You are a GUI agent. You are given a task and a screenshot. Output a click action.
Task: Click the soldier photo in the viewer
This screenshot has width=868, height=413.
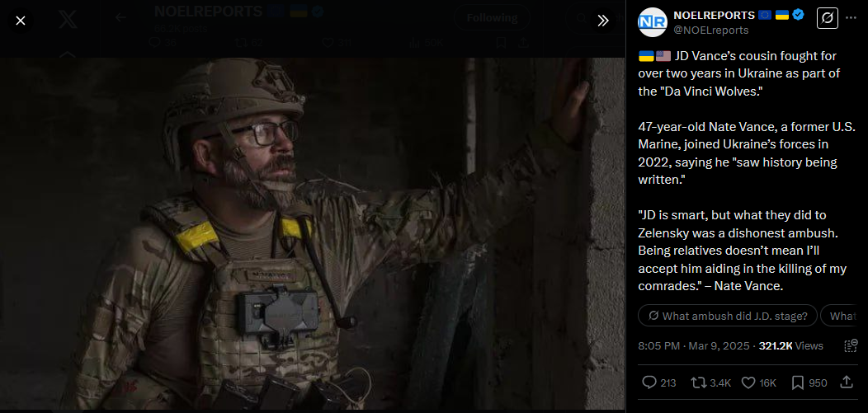pos(313,234)
